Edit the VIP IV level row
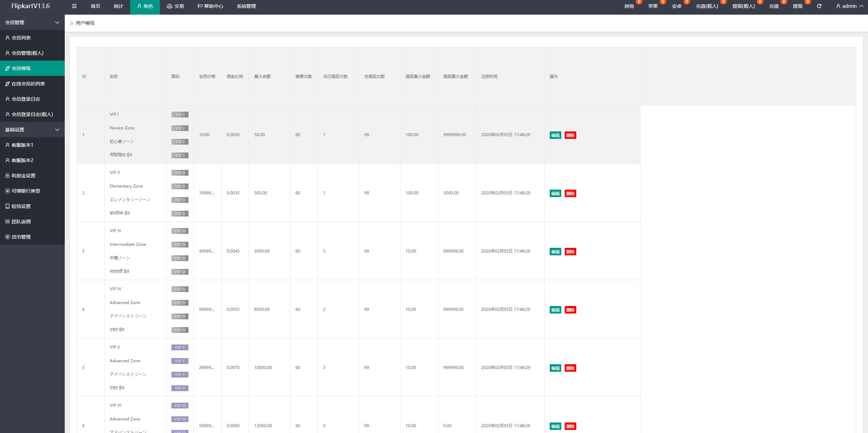 tap(555, 310)
